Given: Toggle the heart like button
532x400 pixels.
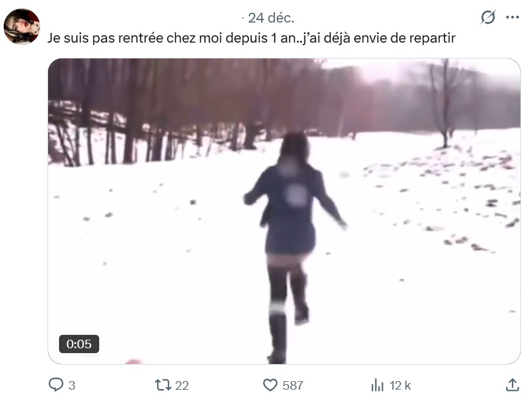Looking at the screenshot, I should [x=270, y=385].
